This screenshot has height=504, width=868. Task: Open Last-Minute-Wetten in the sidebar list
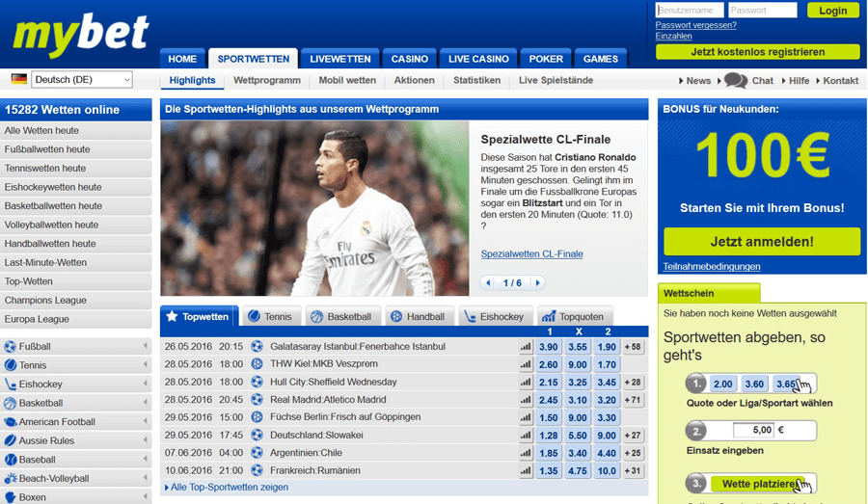point(76,263)
